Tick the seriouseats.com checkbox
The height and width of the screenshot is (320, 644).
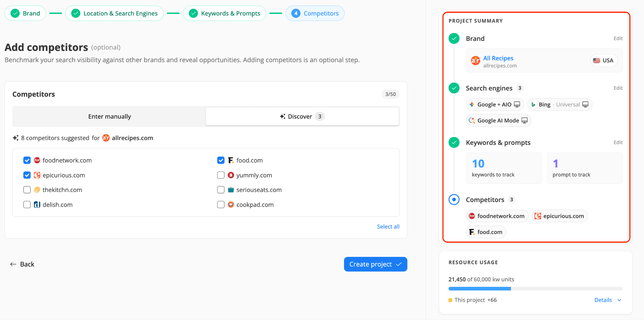click(x=221, y=190)
